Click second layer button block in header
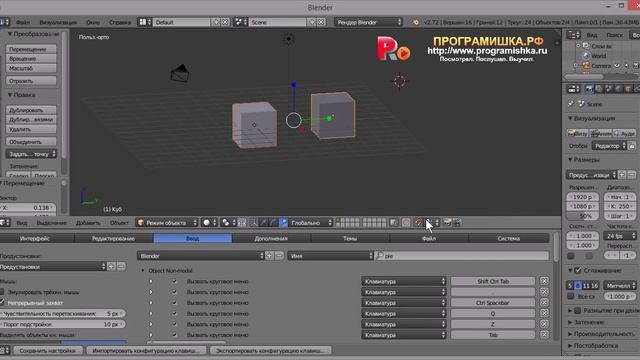The image size is (640, 360). point(374,222)
